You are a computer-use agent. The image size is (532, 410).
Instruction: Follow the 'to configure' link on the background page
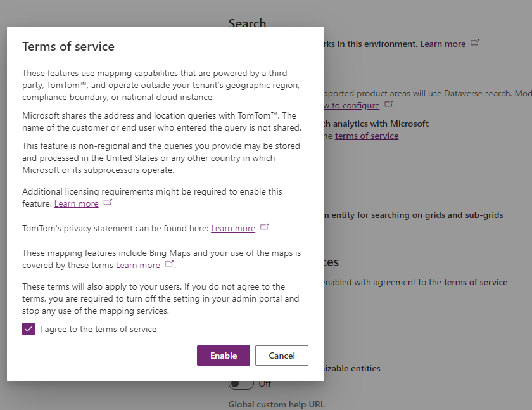(351, 106)
